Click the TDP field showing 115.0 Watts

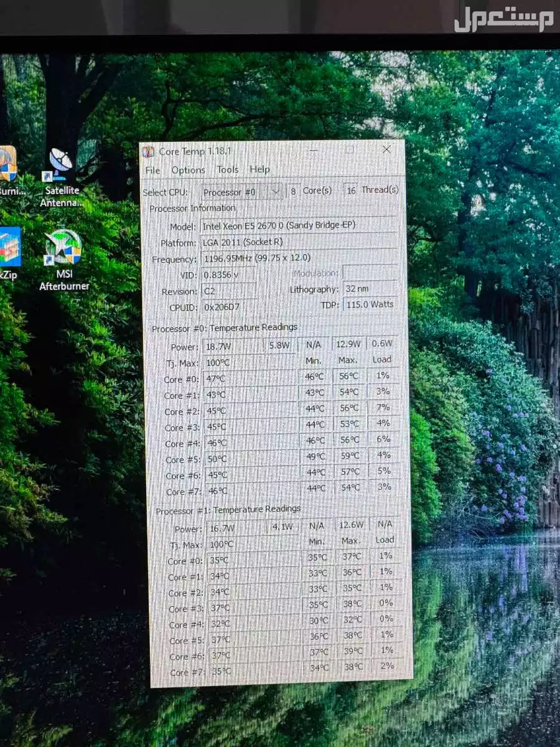[370, 304]
